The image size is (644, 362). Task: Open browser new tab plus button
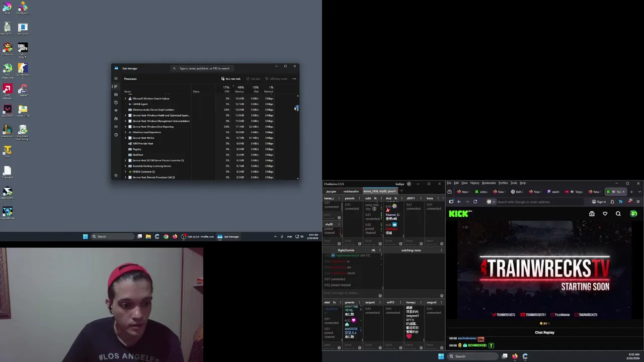tap(631, 192)
